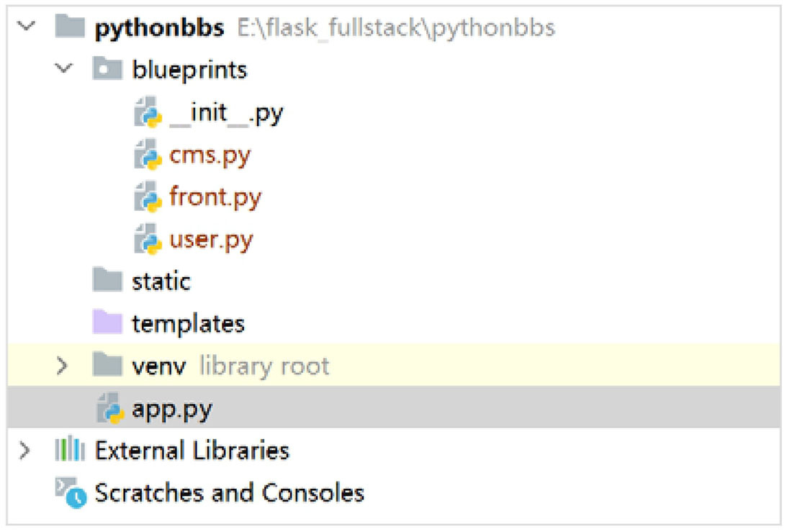Image resolution: width=792 pixels, height=532 pixels.
Task: Click the blueprints package folder icon
Action: coord(107,68)
